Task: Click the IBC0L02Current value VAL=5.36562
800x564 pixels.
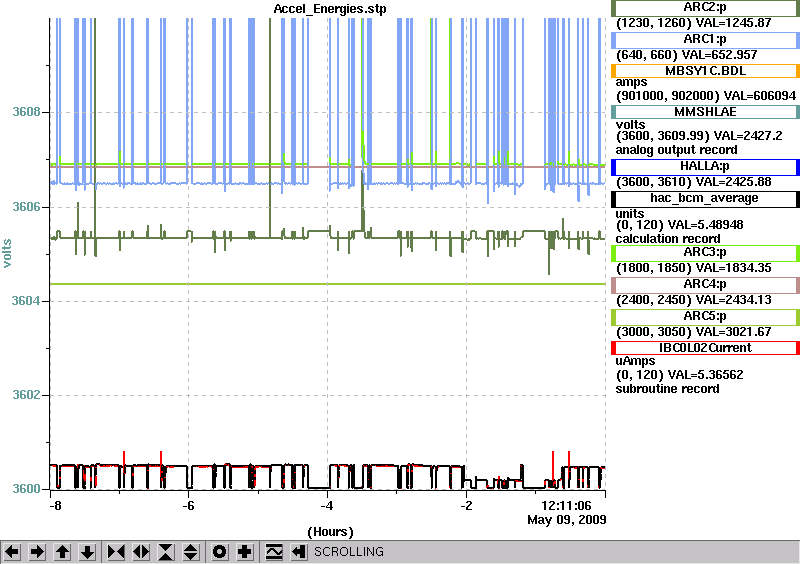Action: pos(706,375)
